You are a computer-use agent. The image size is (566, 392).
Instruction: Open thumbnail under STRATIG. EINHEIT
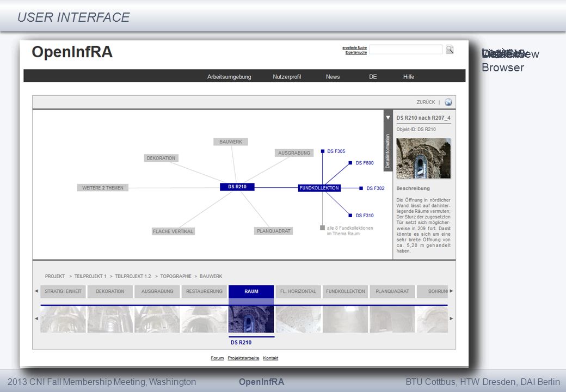[63, 320]
